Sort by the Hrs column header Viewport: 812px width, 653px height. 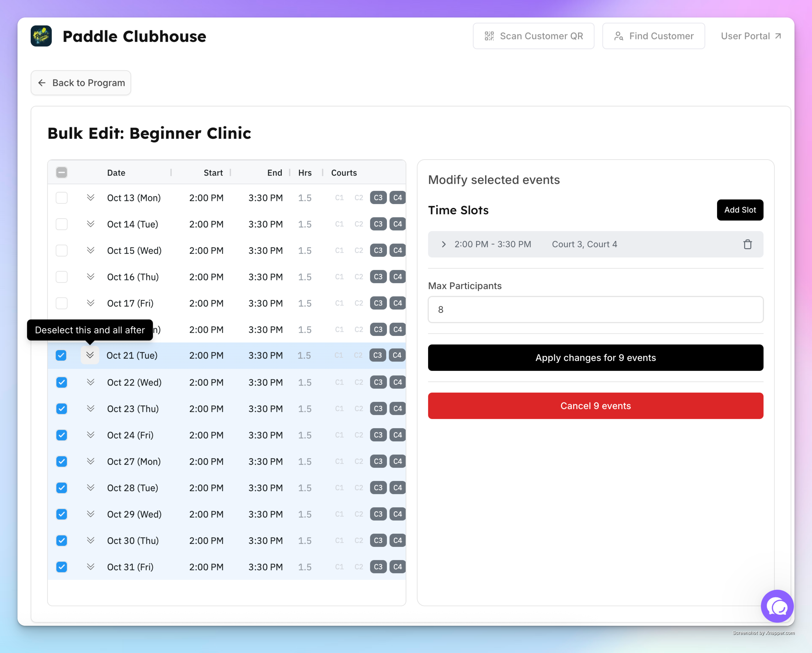click(x=305, y=173)
